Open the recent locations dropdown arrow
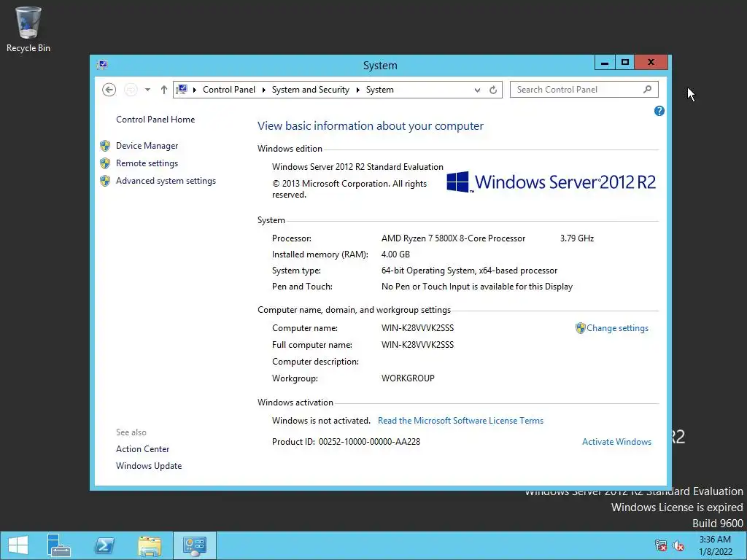 pos(147,90)
